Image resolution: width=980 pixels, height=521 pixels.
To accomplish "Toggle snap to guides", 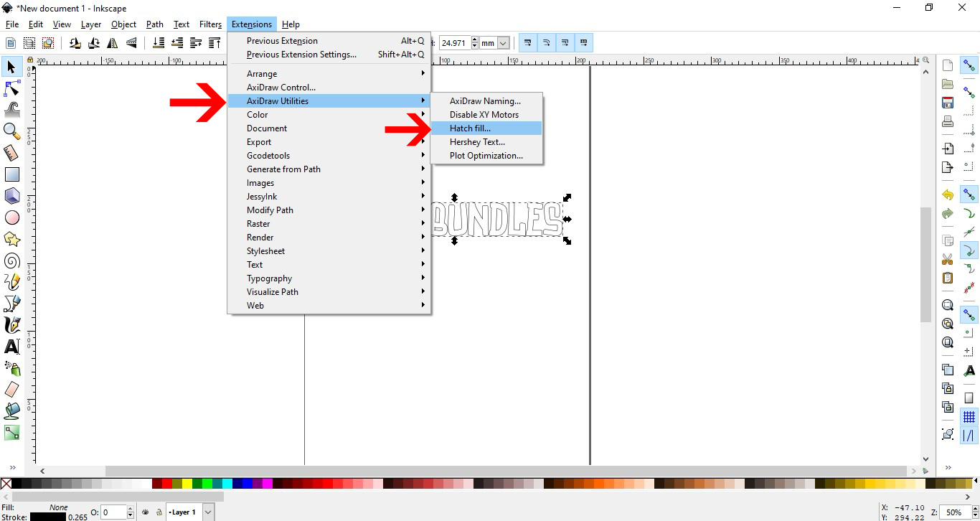I will click(x=969, y=436).
